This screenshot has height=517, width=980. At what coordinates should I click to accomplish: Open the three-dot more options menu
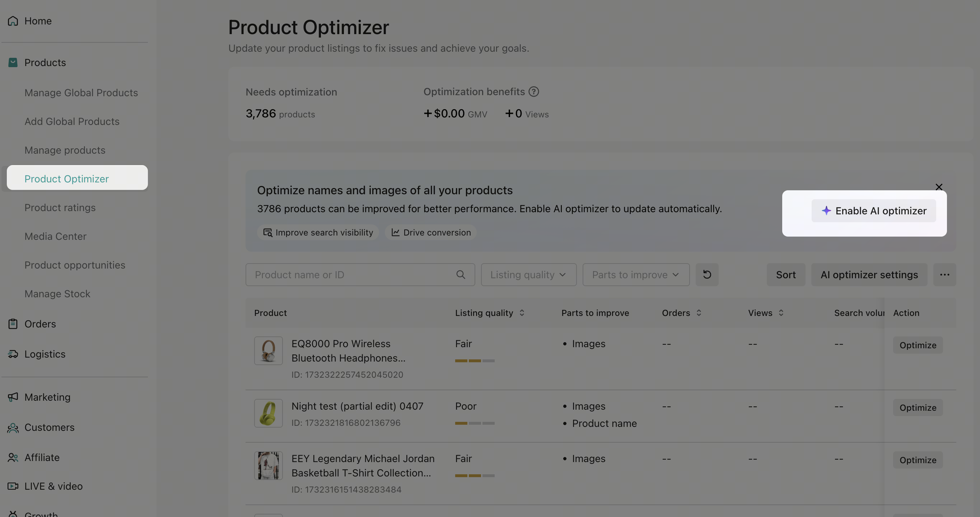coord(944,275)
